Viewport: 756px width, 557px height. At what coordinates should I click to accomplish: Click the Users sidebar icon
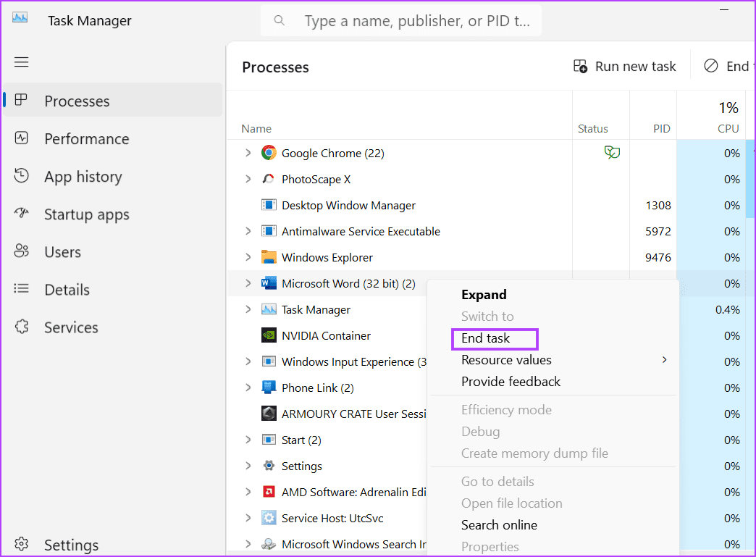tap(21, 251)
